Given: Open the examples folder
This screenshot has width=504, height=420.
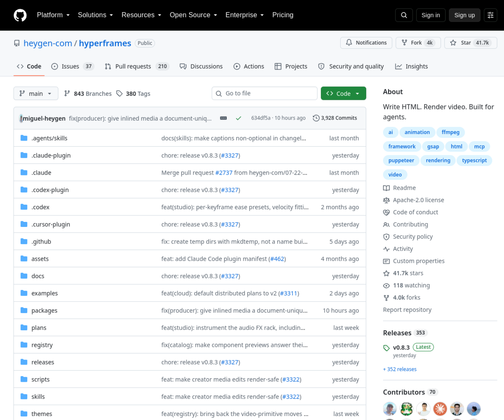Looking at the screenshot, I should click(x=45, y=293).
